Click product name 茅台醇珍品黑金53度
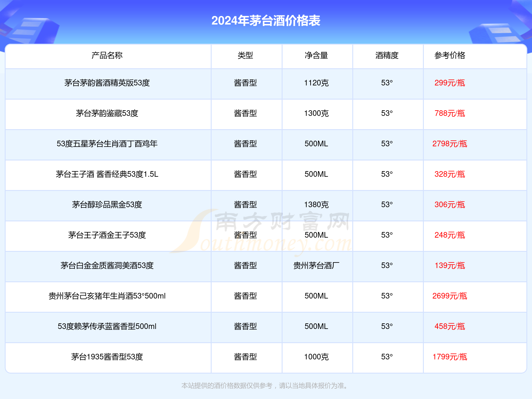 (x=107, y=205)
